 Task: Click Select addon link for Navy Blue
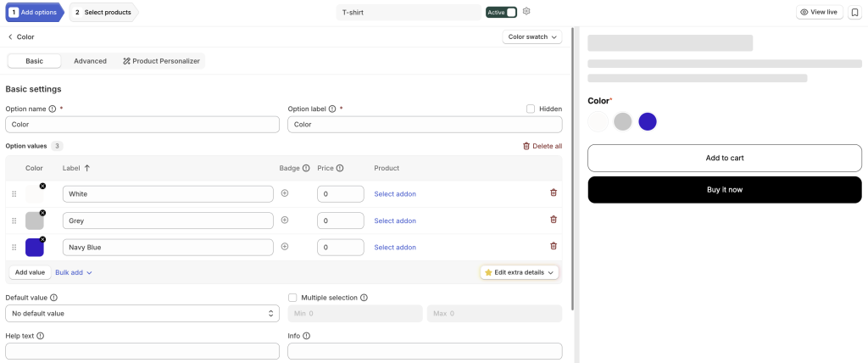(x=395, y=247)
